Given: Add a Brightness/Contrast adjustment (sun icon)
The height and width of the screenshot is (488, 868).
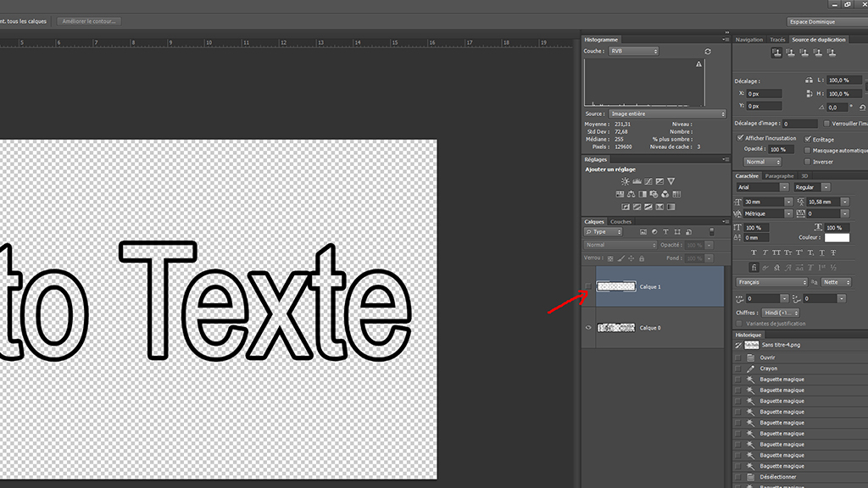Looking at the screenshot, I should (x=625, y=181).
